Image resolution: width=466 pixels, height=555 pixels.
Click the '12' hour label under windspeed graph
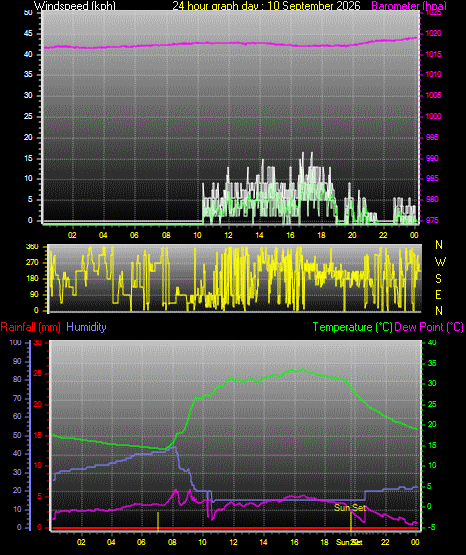(229, 235)
